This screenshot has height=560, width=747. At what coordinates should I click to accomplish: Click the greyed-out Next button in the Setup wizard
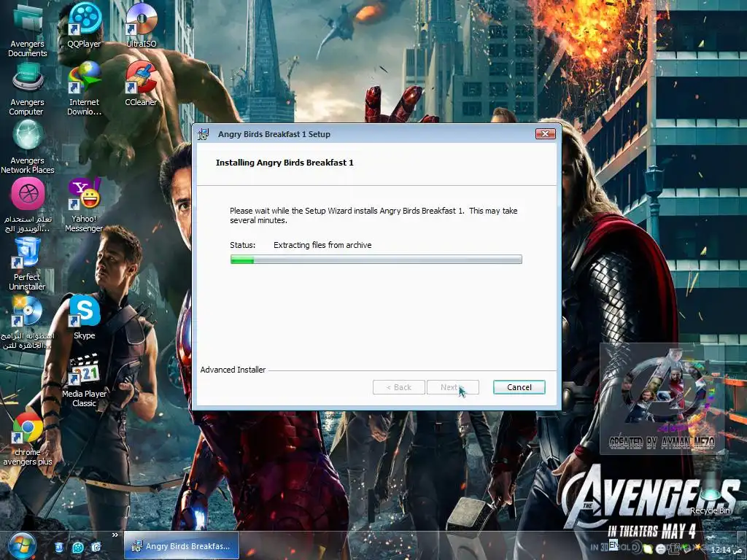tap(453, 387)
